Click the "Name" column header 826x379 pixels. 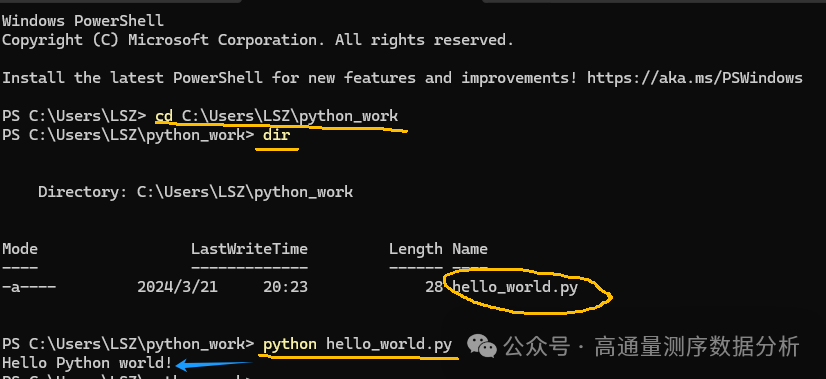click(x=470, y=249)
